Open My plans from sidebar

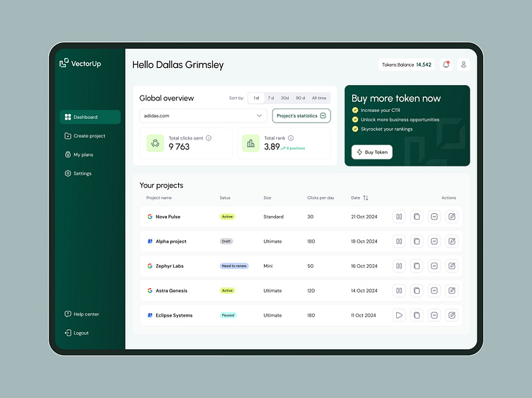(83, 154)
